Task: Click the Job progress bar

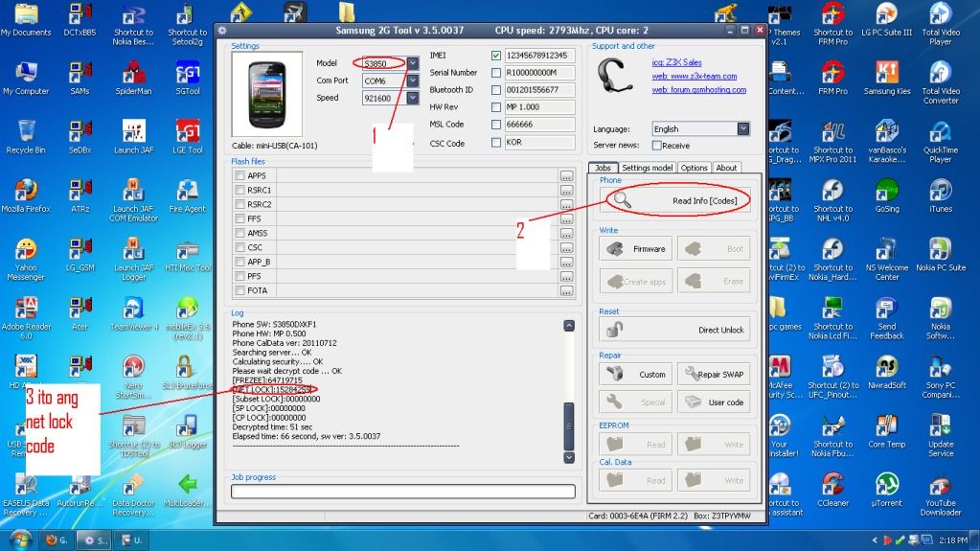Action: point(403,491)
